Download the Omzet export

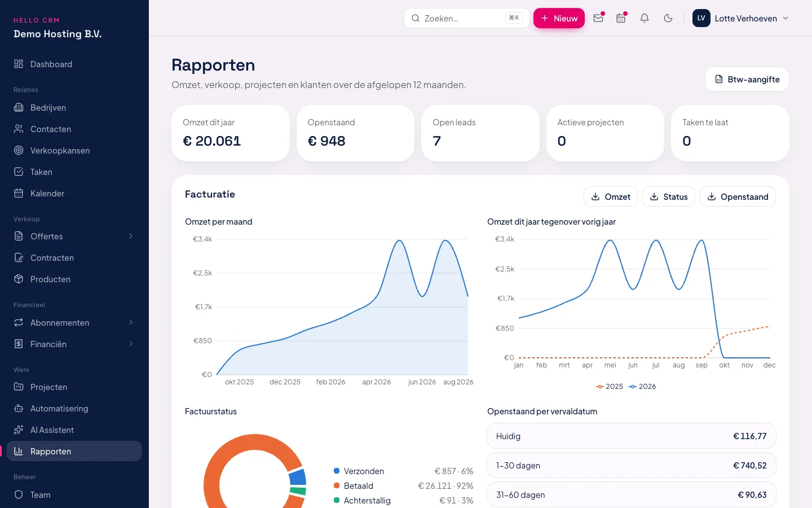611,196
